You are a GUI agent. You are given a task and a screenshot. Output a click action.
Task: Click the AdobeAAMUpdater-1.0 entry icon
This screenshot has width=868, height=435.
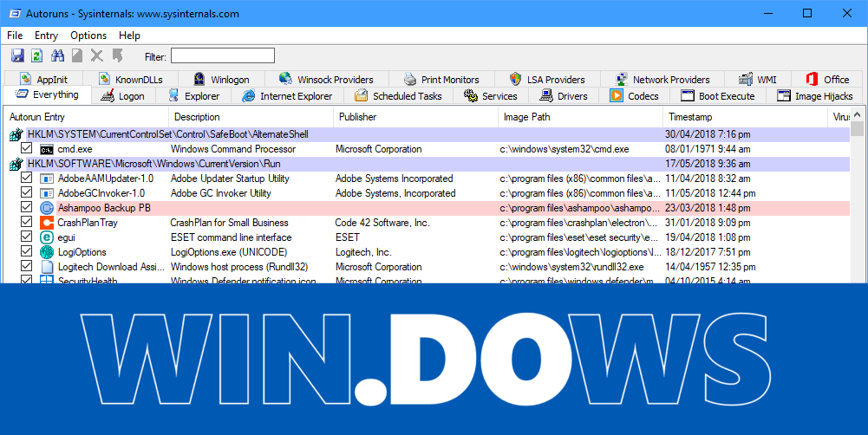coord(47,179)
